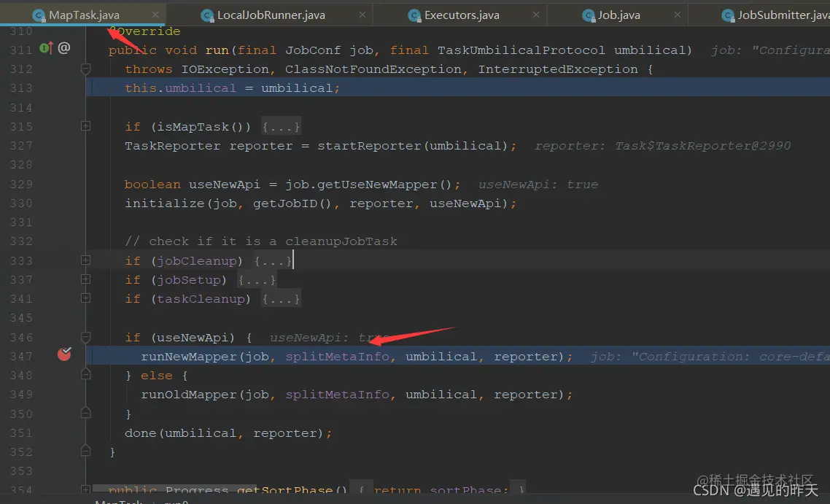Click splitMetaInfo on line 347

pyautogui.click(x=337, y=356)
